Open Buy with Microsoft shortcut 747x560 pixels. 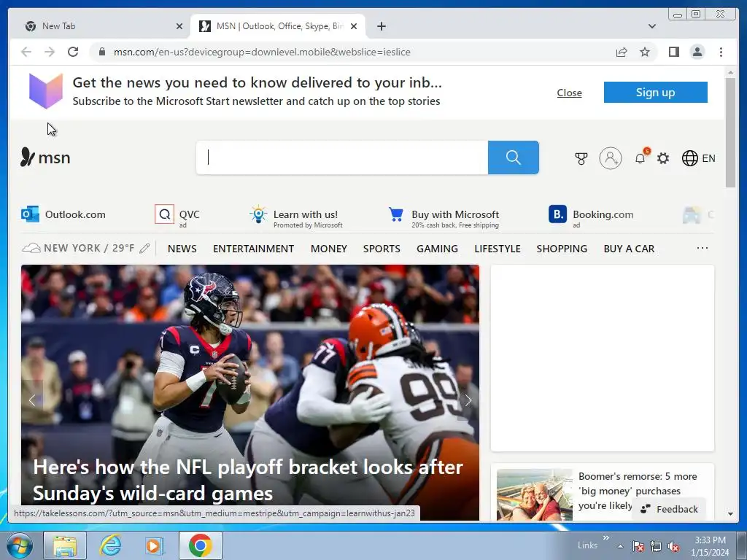(x=444, y=217)
